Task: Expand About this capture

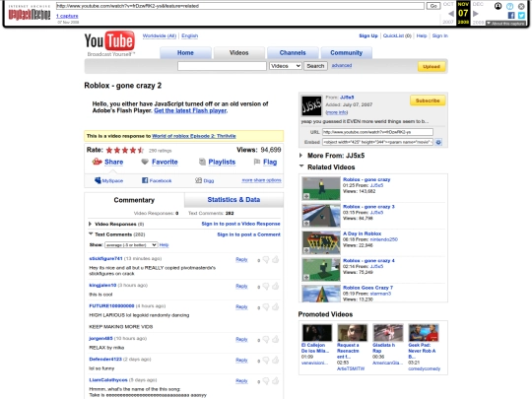Action: point(505,23)
